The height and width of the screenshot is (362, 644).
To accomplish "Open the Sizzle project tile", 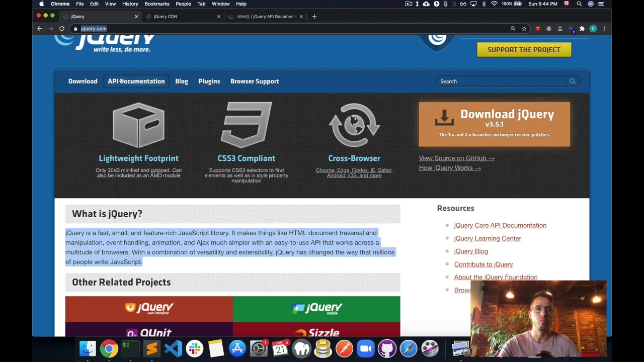I will pos(316,329).
